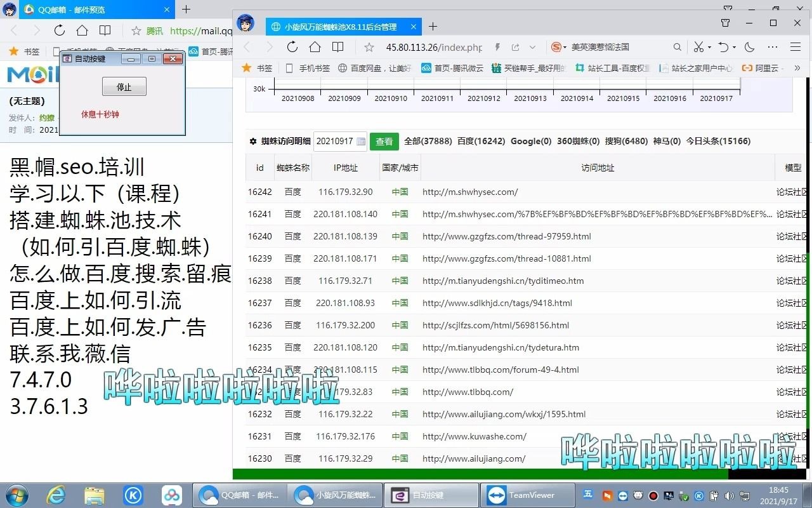812x508 pixels.
Task: Bookmark QQ mail page with star icon
Action: (x=136, y=30)
